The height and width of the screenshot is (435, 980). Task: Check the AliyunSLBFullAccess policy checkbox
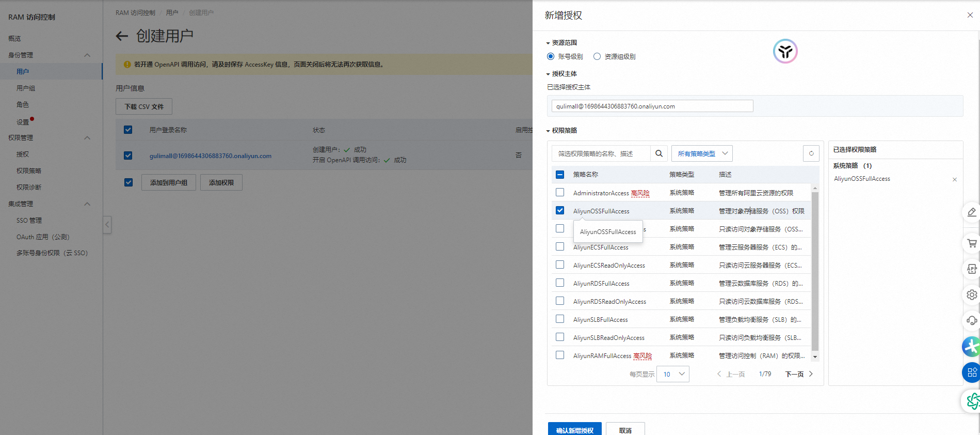point(560,319)
